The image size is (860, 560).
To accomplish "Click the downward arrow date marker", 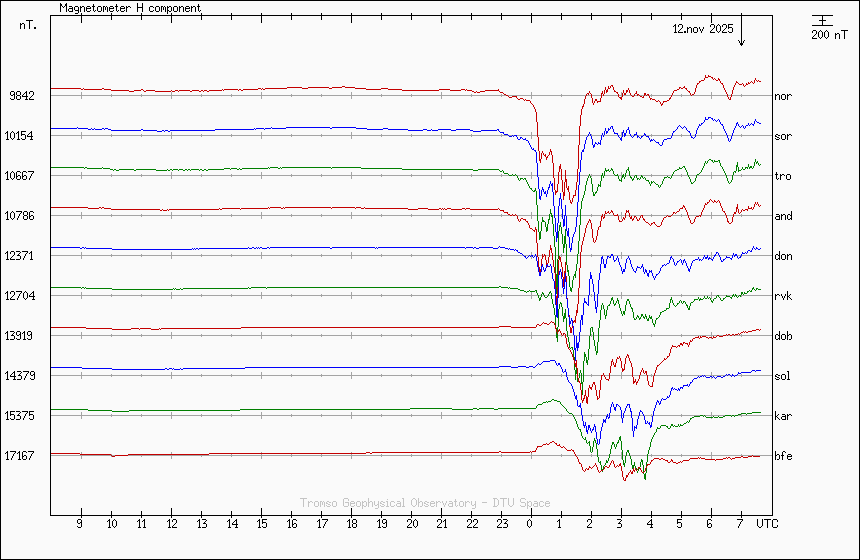I will coord(742,34).
